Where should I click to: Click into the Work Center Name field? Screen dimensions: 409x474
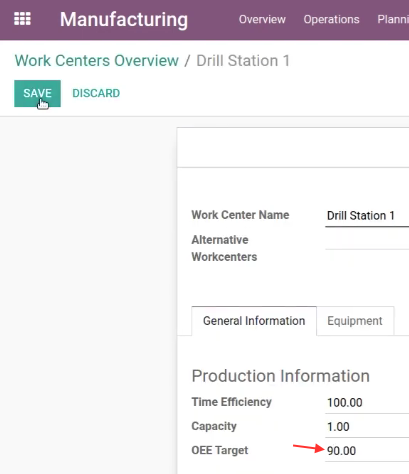coord(367,216)
